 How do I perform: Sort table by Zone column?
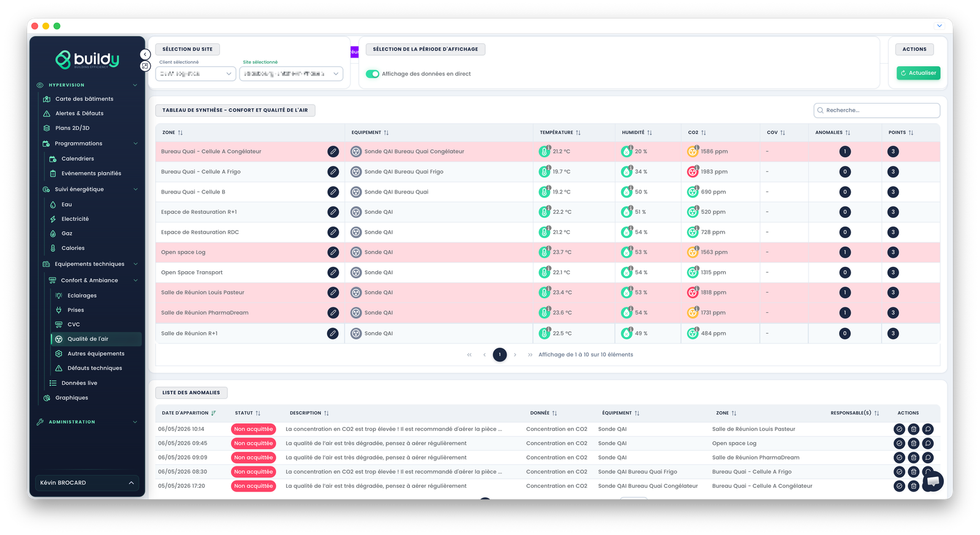click(180, 133)
